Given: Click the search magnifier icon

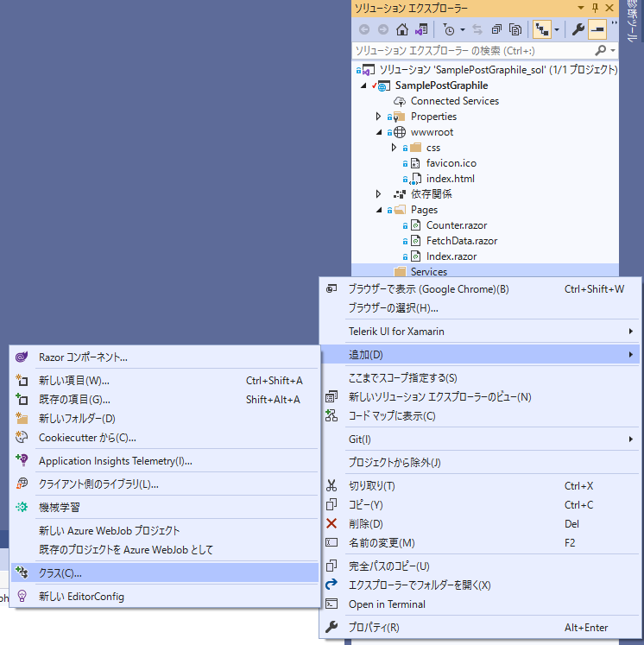Looking at the screenshot, I should [x=601, y=51].
